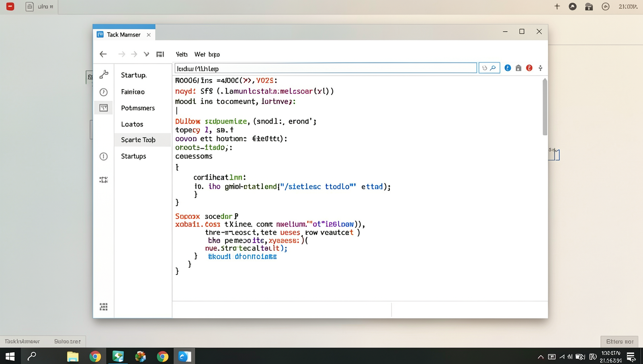Click the forward arrow next to the down chevron

(x=134, y=54)
